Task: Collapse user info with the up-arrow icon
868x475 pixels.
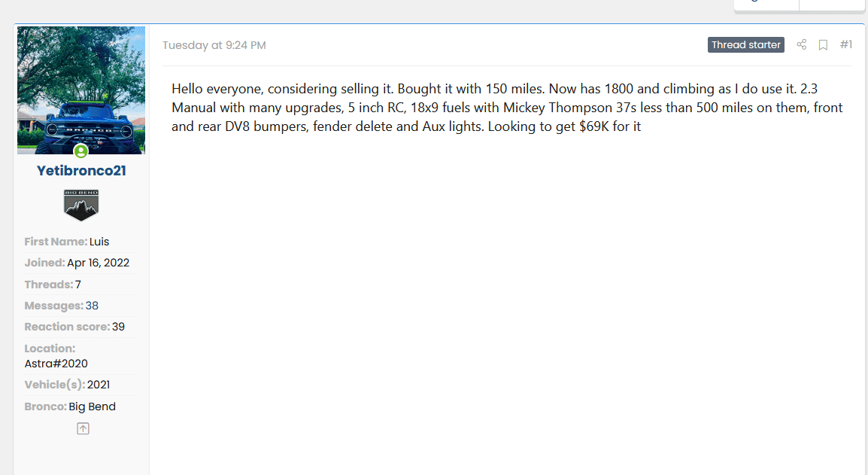Action: 83,428
